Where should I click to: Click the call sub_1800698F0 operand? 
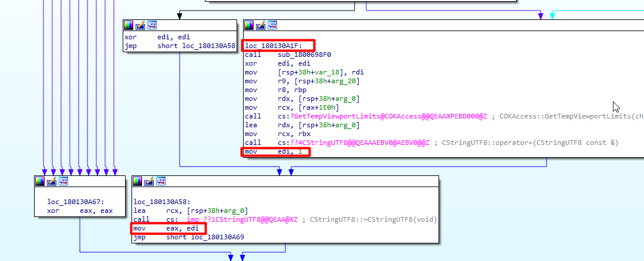pos(304,55)
